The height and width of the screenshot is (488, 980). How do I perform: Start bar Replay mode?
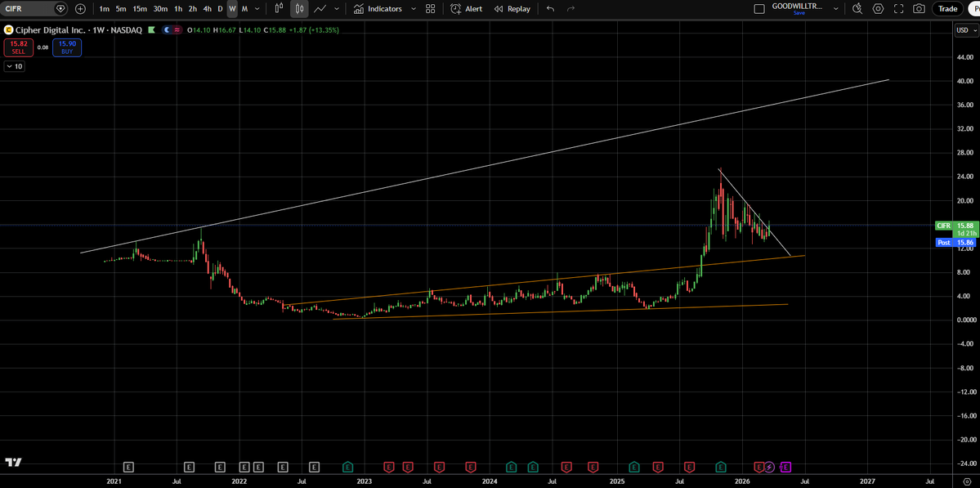point(512,9)
